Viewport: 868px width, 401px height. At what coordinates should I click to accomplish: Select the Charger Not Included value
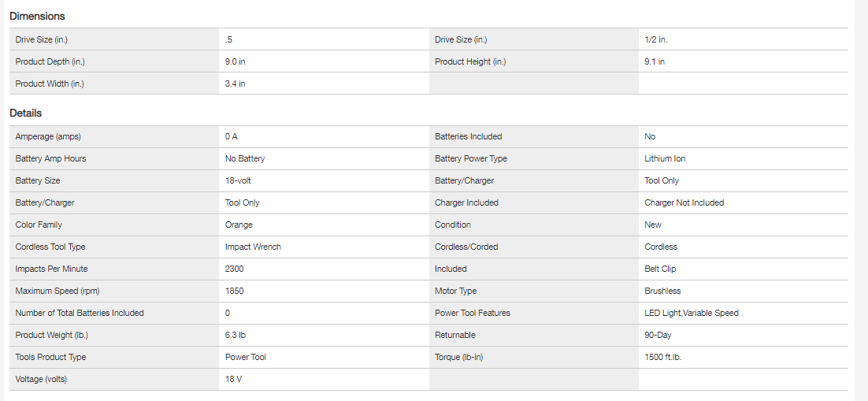pos(684,202)
